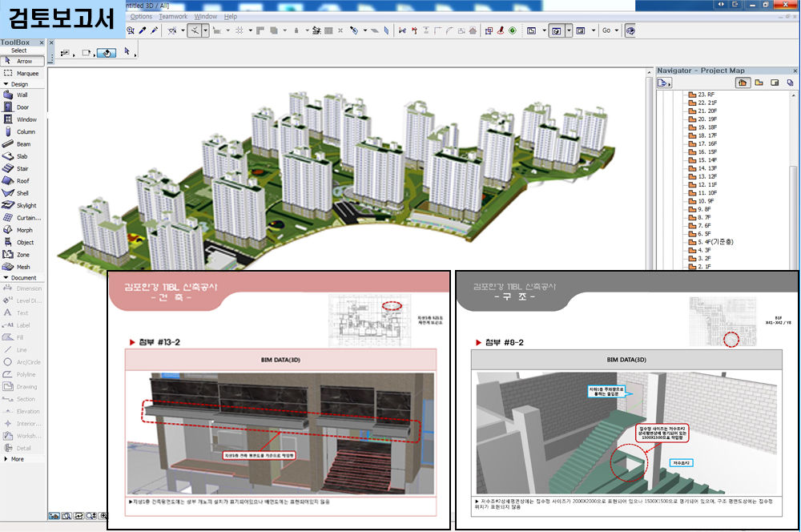Select the Object tool
Screen dimensions: 801x532
[x=22, y=242]
